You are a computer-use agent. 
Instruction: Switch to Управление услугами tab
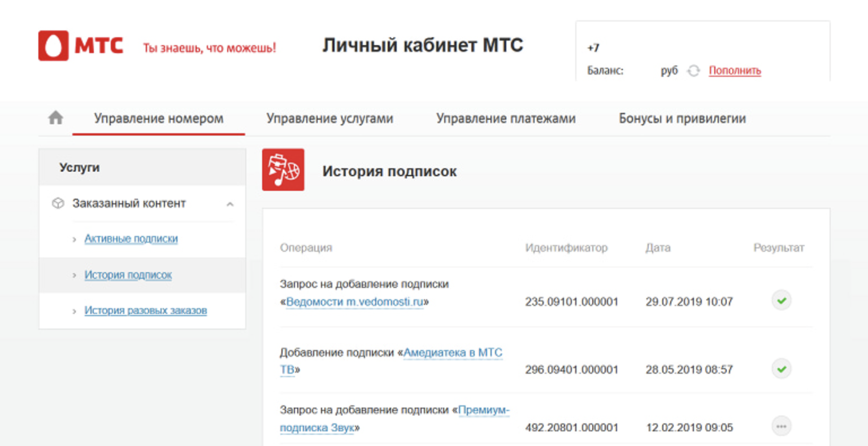pos(330,119)
